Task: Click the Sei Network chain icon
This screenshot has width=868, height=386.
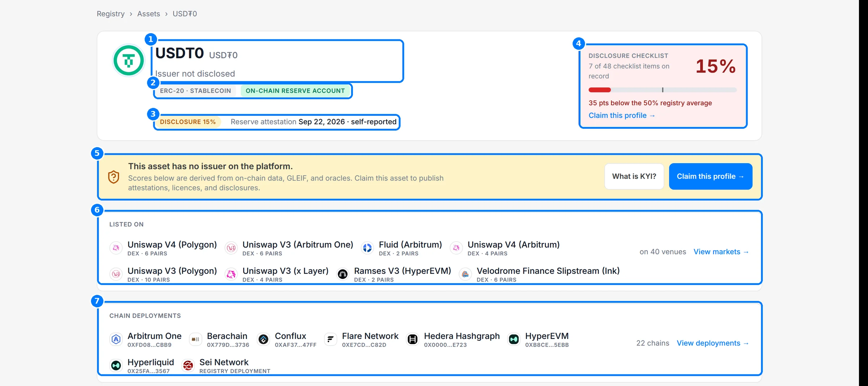Action: [x=188, y=366]
